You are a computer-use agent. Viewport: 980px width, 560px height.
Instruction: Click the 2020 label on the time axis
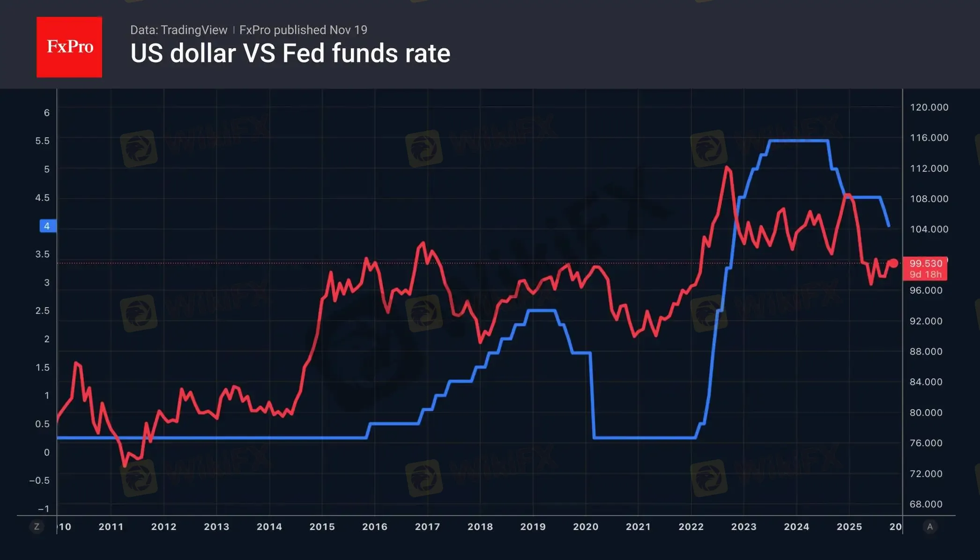pyautogui.click(x=586, y=527)
